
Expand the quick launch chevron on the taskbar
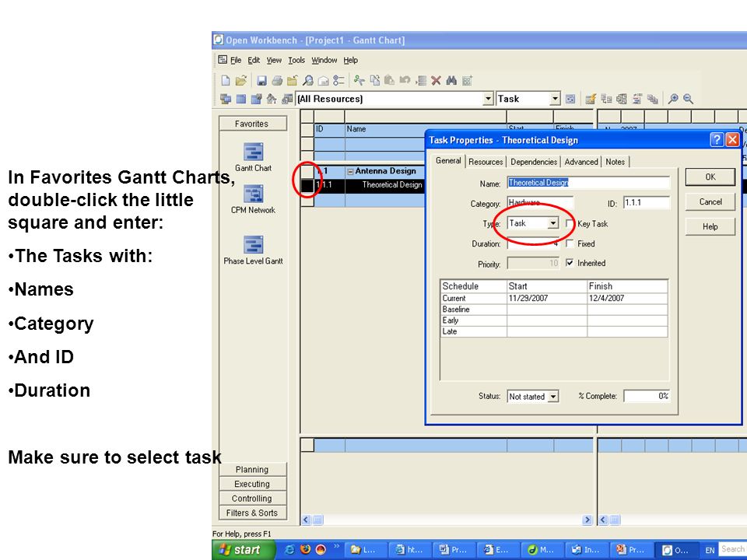[x=336, y=547]
